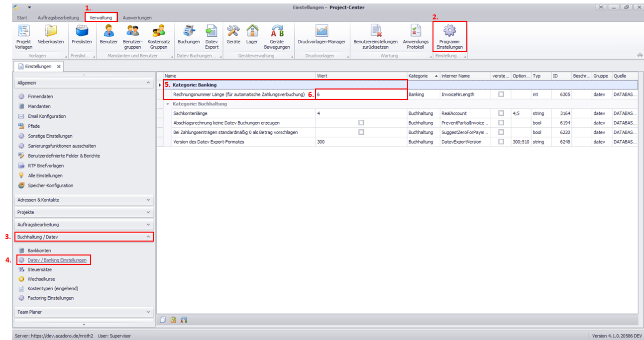Click Benutzereinstellungen zurücksetzen icon
The width and height of the screenshot is (644, 340).
point(376,32)
